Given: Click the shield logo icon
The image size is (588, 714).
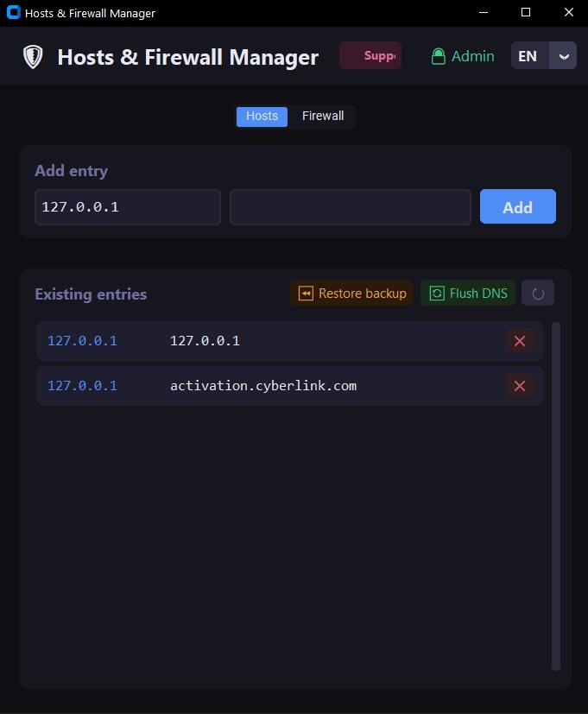Looking at the screenshot, I should coord(33,57).
